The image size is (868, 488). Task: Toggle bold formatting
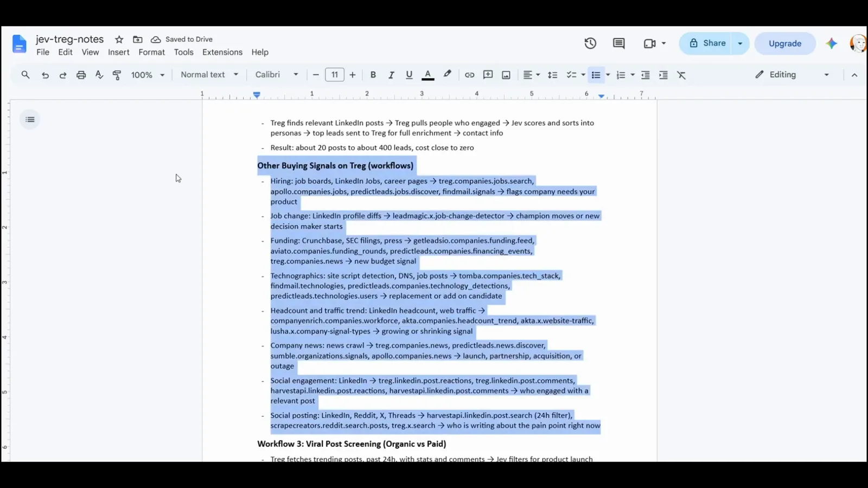(x=373, y=75)
